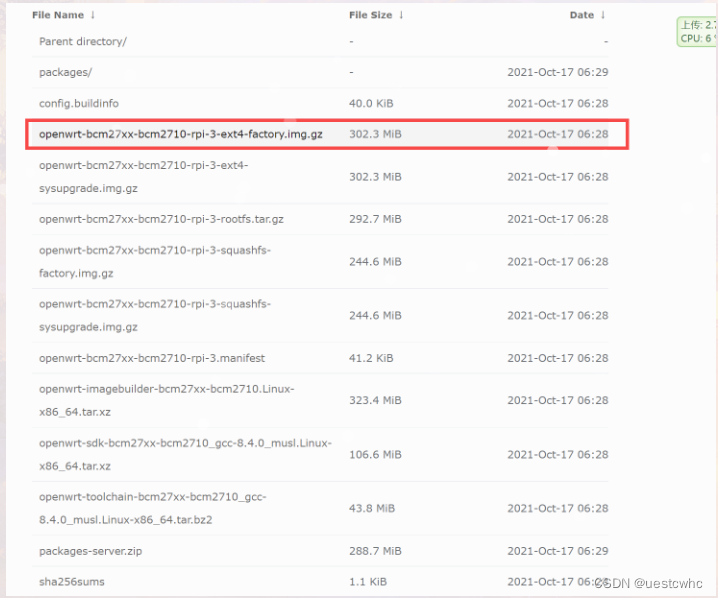
Task: Click the 288.7 MiB size cell
Action: click(x=375, y=551)
